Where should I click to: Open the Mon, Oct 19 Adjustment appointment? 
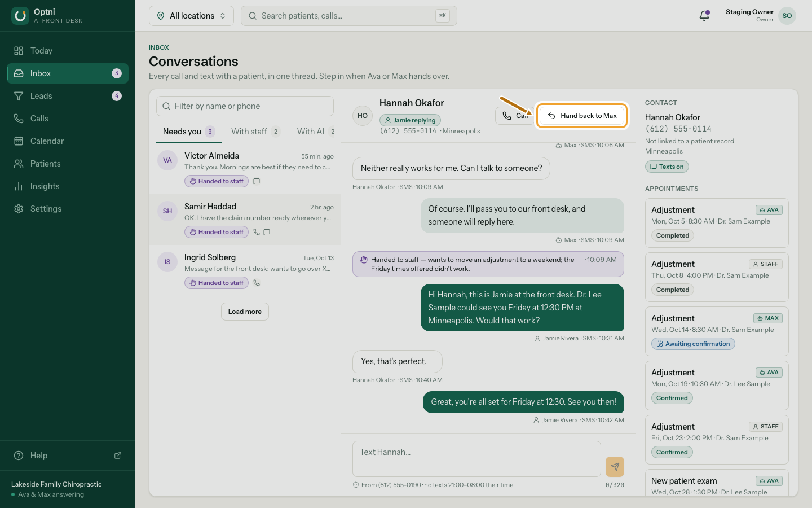(x=717, y=386)
